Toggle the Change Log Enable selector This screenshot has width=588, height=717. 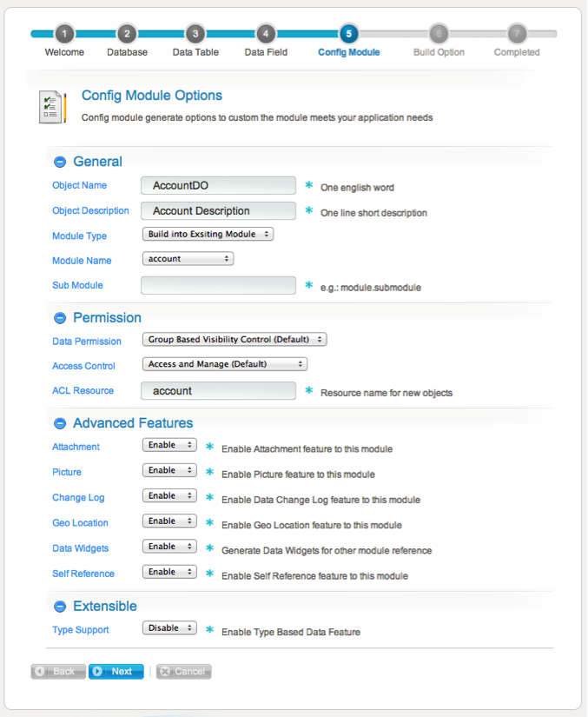point(169,496)
